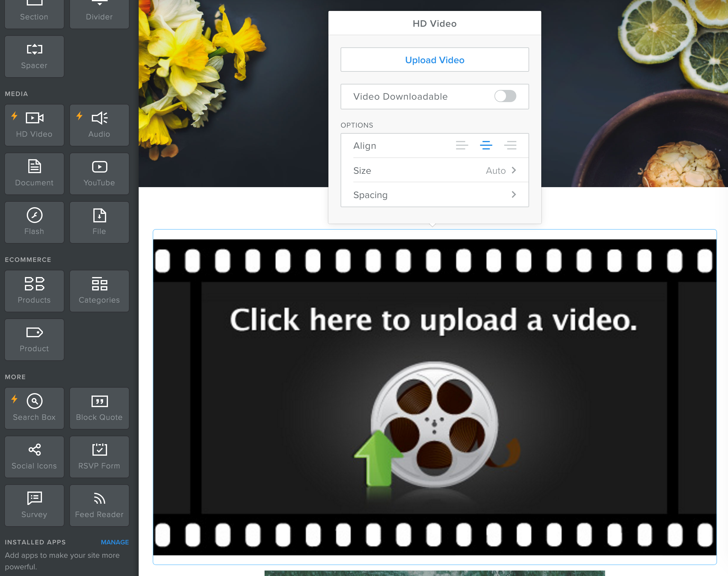Screen dimensions: 728x576
Task: Select the Flash media tool
Action: pos(34,221)
